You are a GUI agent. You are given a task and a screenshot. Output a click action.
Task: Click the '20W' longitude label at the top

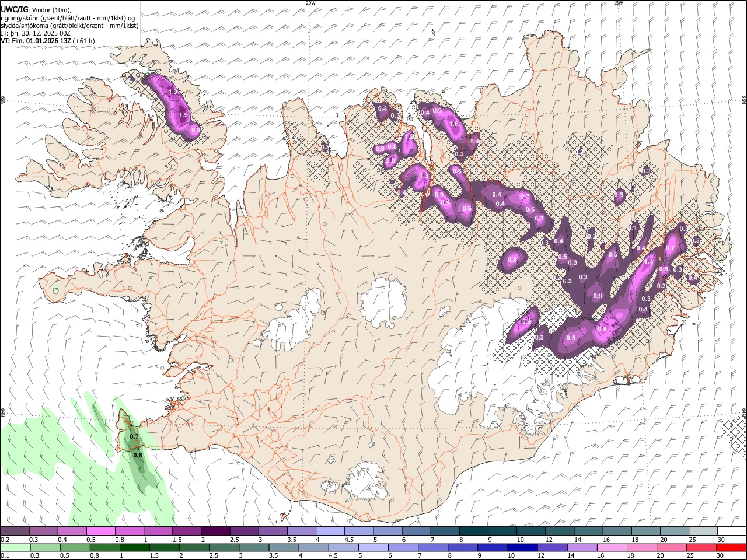click(x=310, y=3)
